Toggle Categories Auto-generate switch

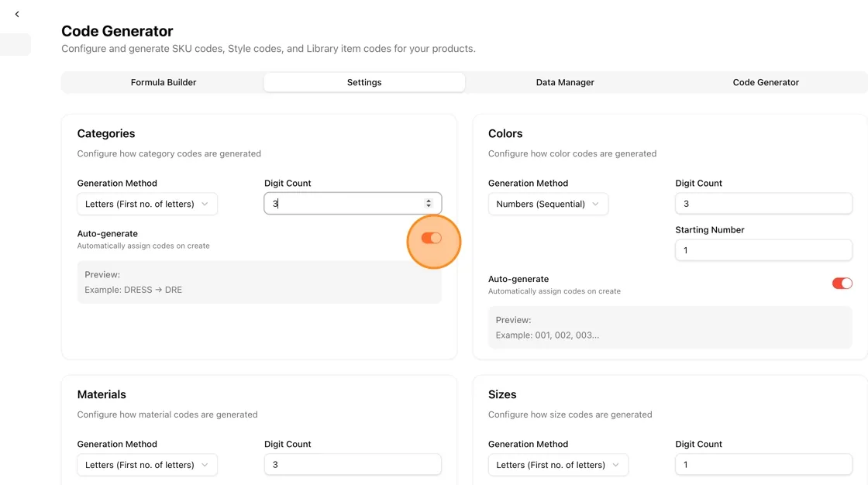(x=431, y=238)
